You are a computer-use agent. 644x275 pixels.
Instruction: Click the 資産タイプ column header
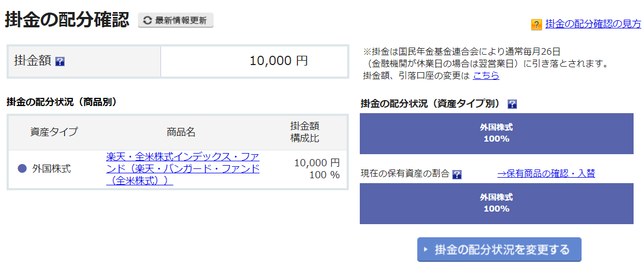tap(54, 132)
